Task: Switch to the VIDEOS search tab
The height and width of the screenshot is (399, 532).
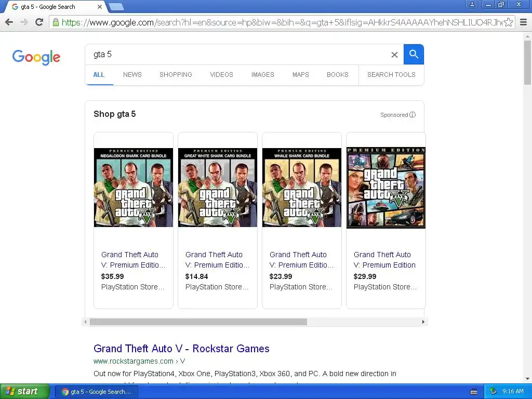Action: (221, 75)
